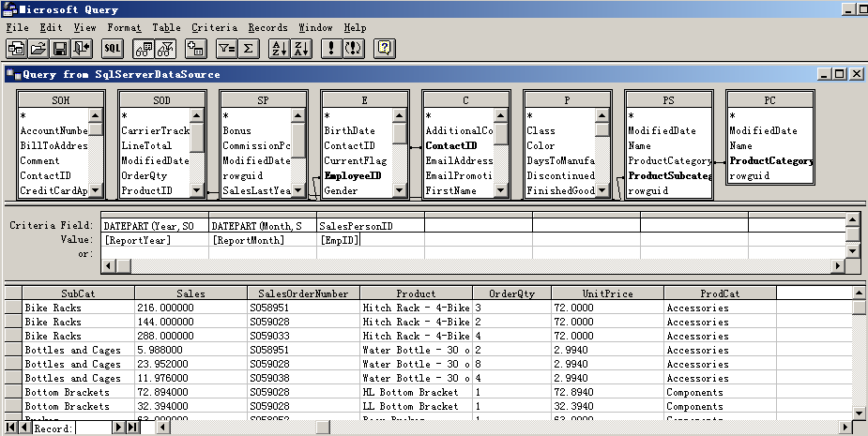Toggle the Show/Hide Tables pane button
868x436 pixels.
(x=144, y=49)
